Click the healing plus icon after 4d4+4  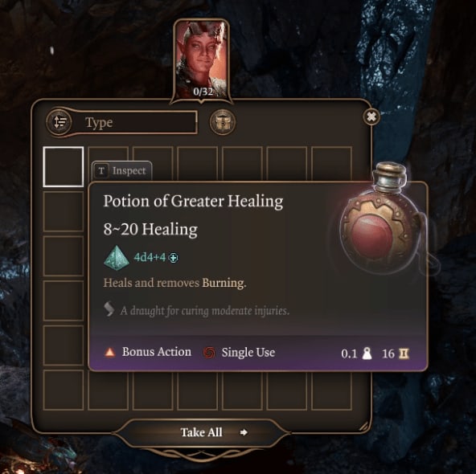point(174,258)
